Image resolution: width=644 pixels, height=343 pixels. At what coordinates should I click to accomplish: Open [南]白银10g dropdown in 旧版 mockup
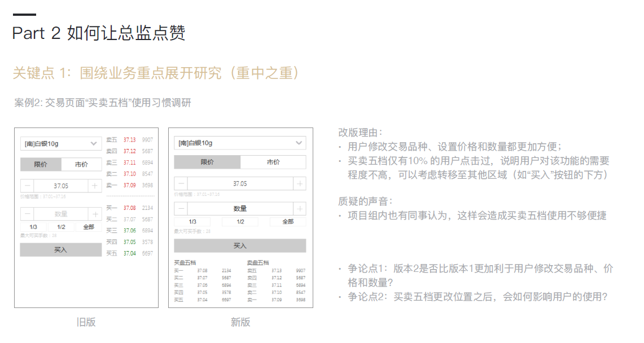61,144
